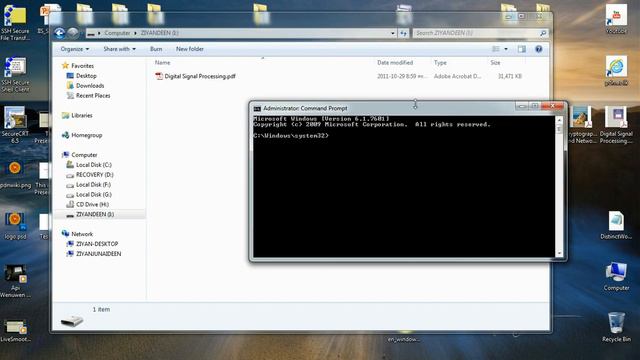Click Command Prompt scrollbar up arrow
Screen dimensions: 640x360
pyautogui.click(x=559, y=120)
